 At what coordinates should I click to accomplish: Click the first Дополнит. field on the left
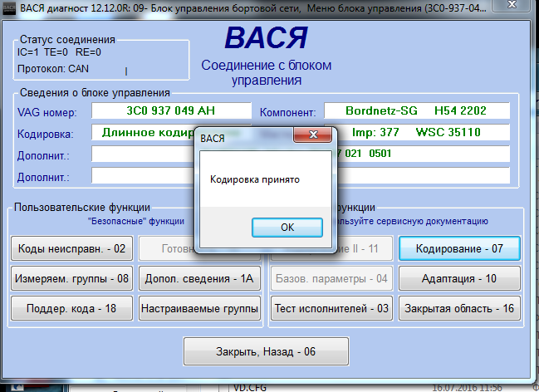click(143, 154)
